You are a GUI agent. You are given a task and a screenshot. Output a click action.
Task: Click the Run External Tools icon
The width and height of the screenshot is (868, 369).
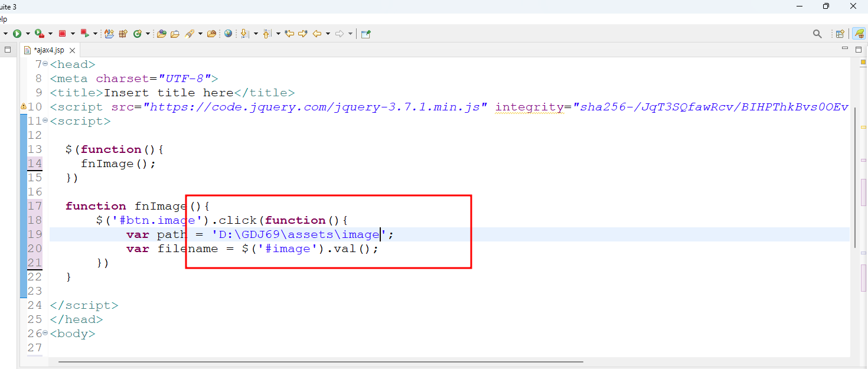tap(39, 34)
